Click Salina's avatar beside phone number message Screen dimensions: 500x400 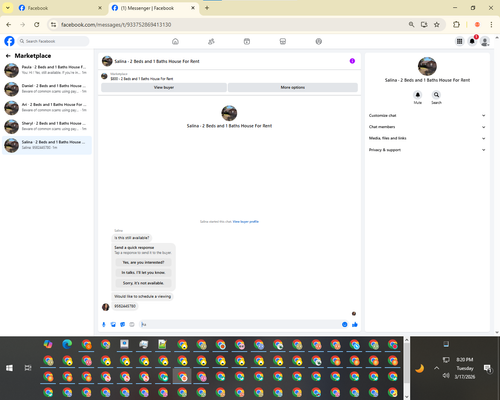point(105,307)
